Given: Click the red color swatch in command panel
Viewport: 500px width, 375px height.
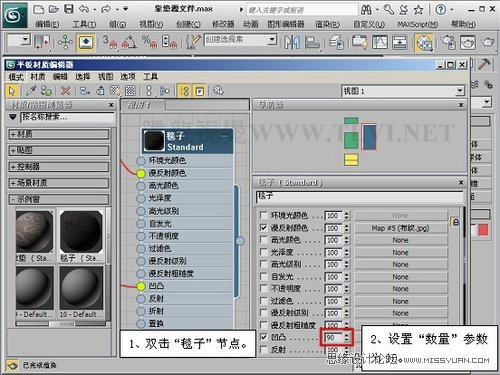Looking at the screenshot, I should tap(483, 230).
